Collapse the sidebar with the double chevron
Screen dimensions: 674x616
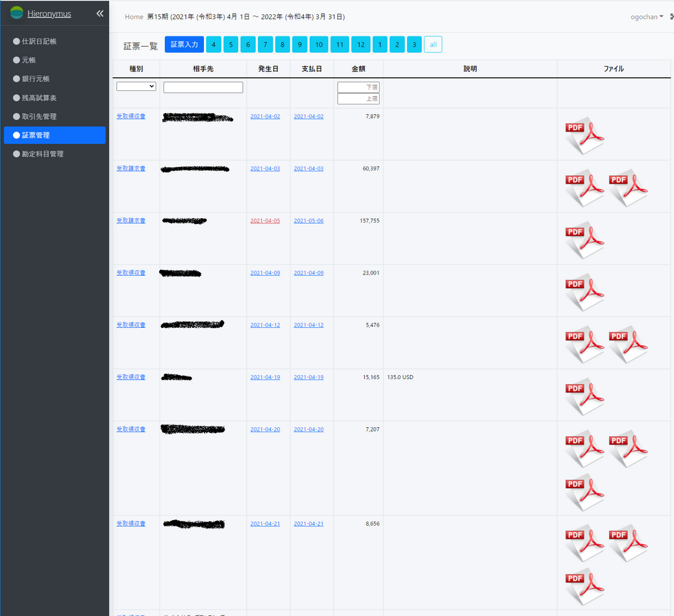point(99,14)
